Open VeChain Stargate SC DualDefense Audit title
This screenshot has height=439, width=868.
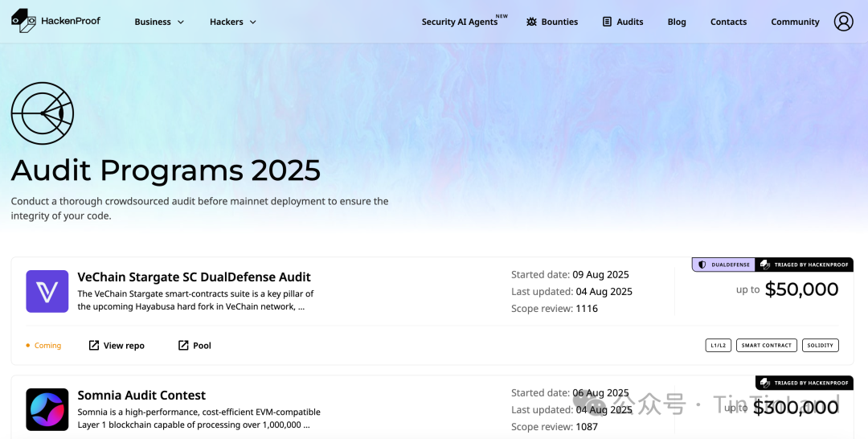click(x=194, y=277)
